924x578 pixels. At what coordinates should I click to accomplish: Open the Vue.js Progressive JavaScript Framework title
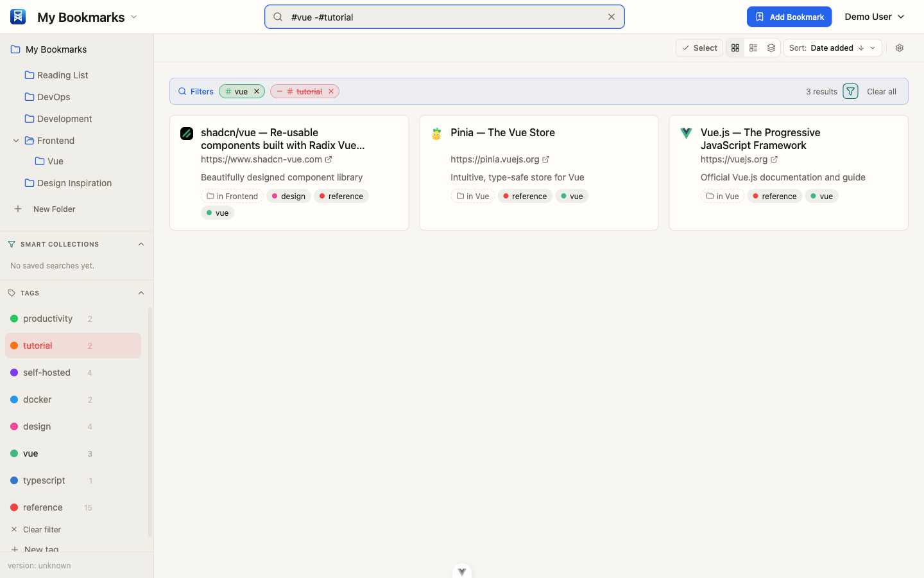(760, 139)
